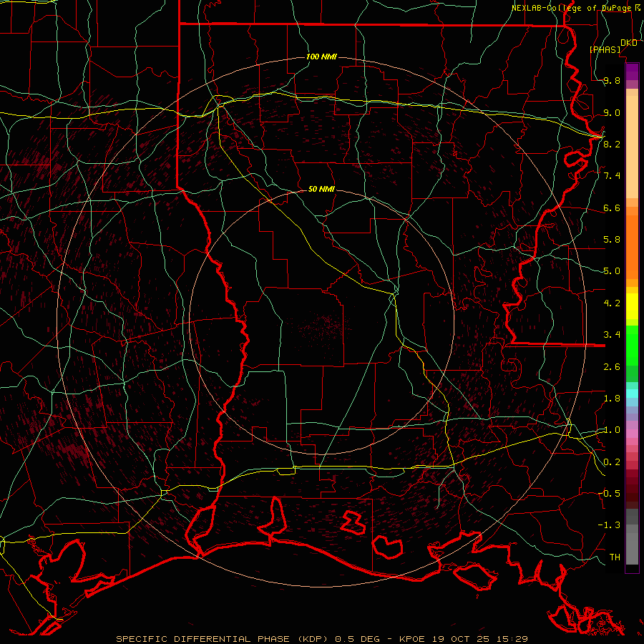Click the TH label at the scale bottom

tap(615, 557)
